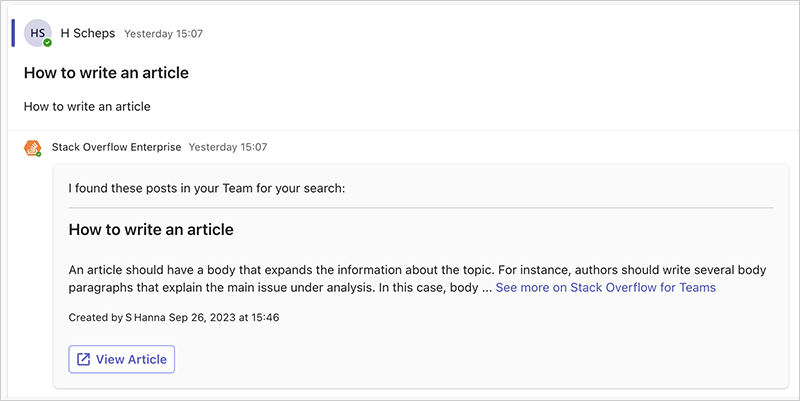The height and width of the screenshot is (401, 800).
Task: Click the Stack Overflow Enterprise sender name
Action: [x=116, y=147]
